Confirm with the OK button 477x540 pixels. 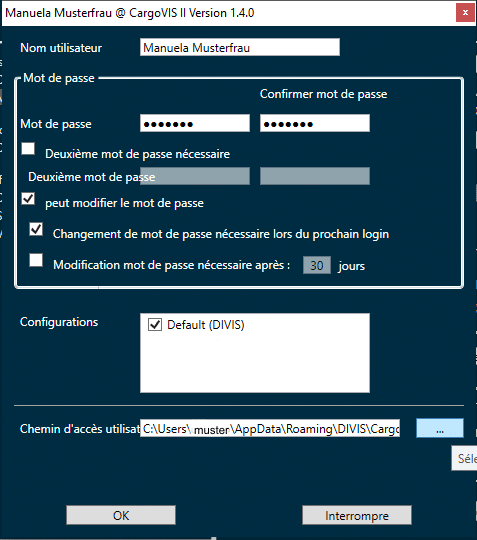click(121, 515)
